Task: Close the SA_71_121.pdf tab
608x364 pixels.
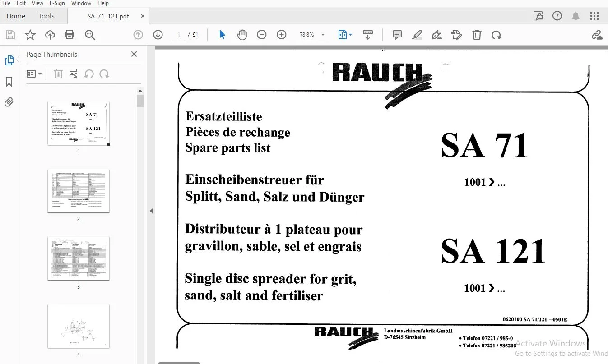Action: (x=143, y=16)
